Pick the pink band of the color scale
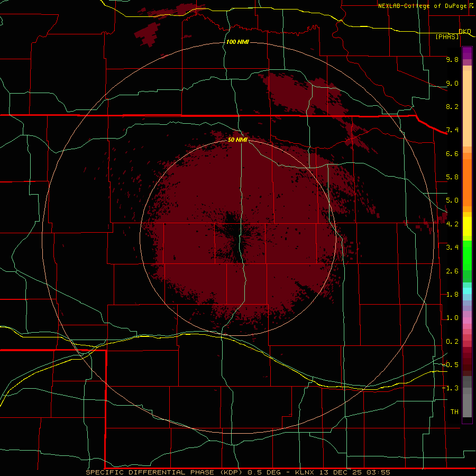The height and width of the screenshot is (476, 476). pyautogui.click(x=467, y=321)
